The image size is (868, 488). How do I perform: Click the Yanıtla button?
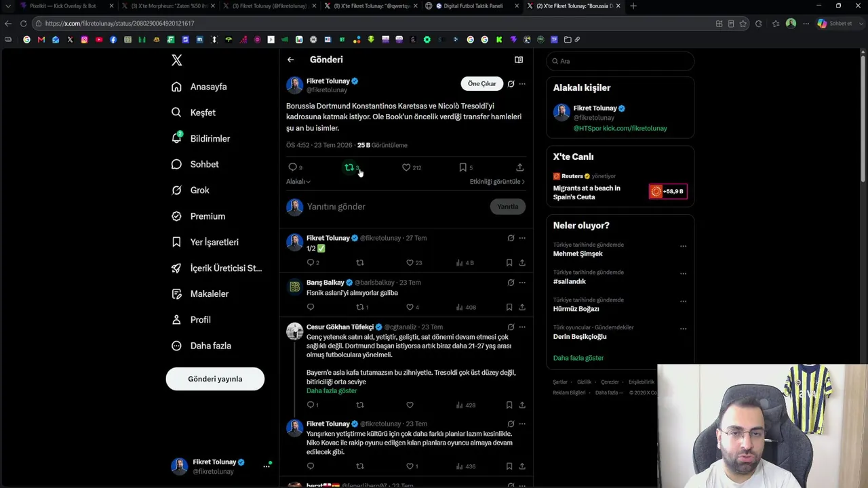508,207
